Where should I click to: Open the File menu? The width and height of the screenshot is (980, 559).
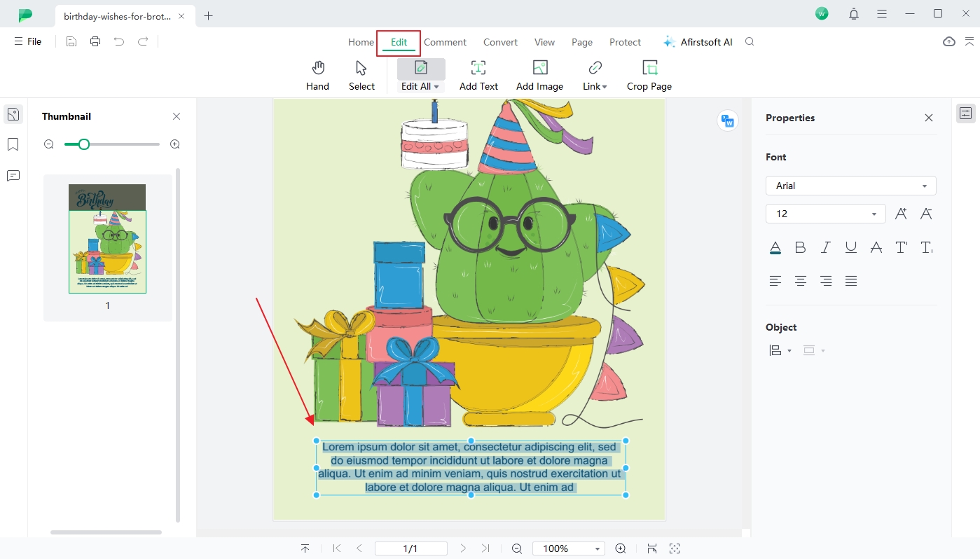[27, 41]
